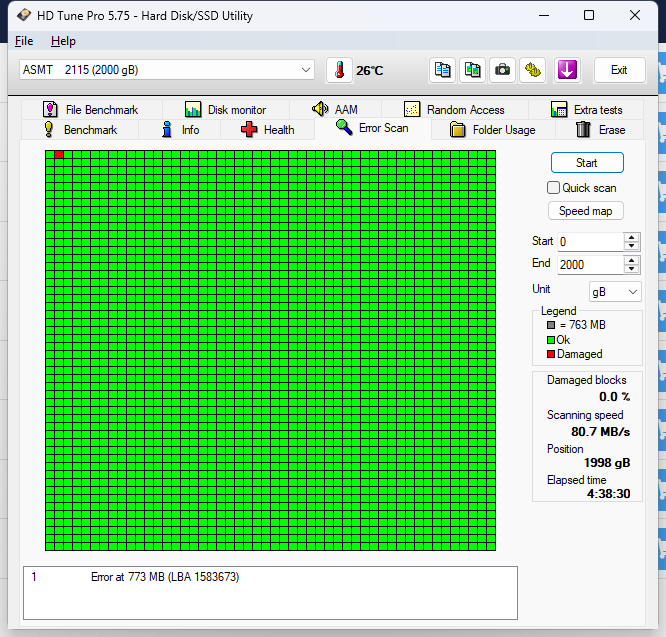Decrease the Start value with down arrow
Viewport: 666px width, 637px height.
(632, 246)
